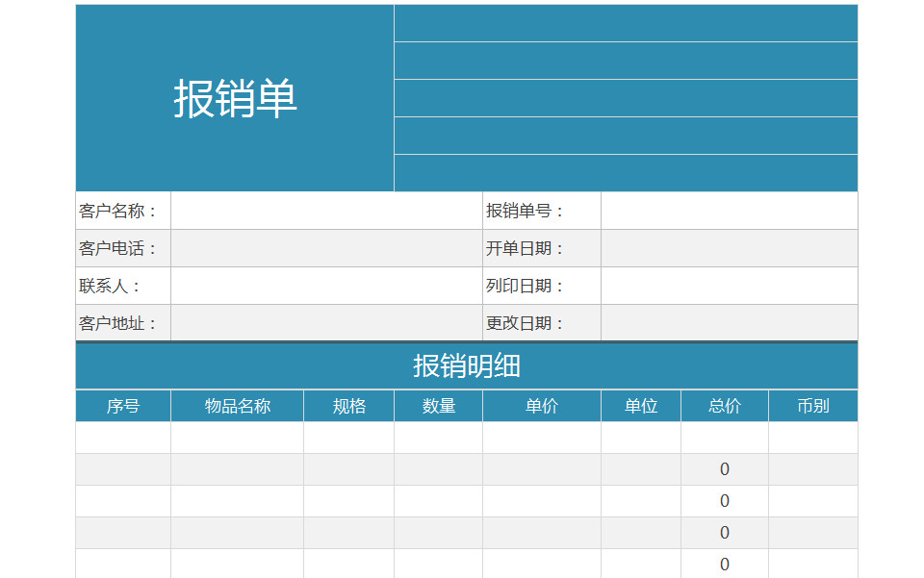Click the topmost 0 in 总价 column
924x578 pixels.
point(725,469)
